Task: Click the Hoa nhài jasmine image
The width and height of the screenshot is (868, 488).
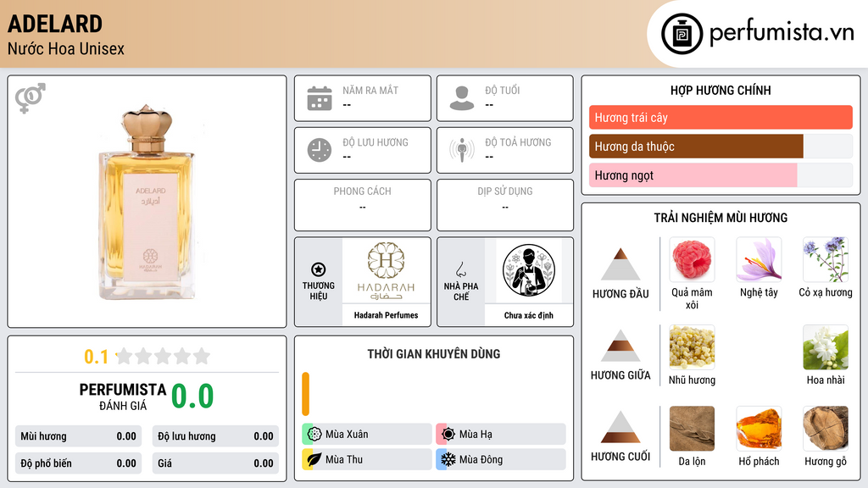Action: [826, 347]
